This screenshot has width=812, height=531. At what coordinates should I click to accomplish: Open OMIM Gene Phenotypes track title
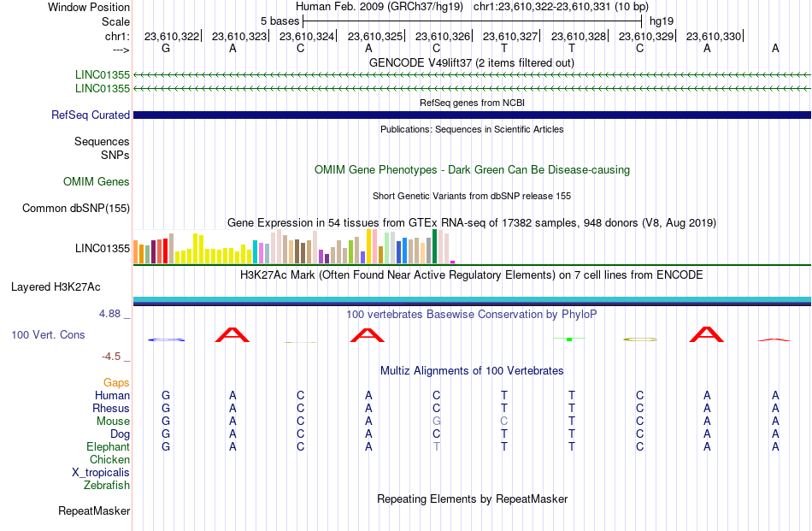tap(472, 170)
